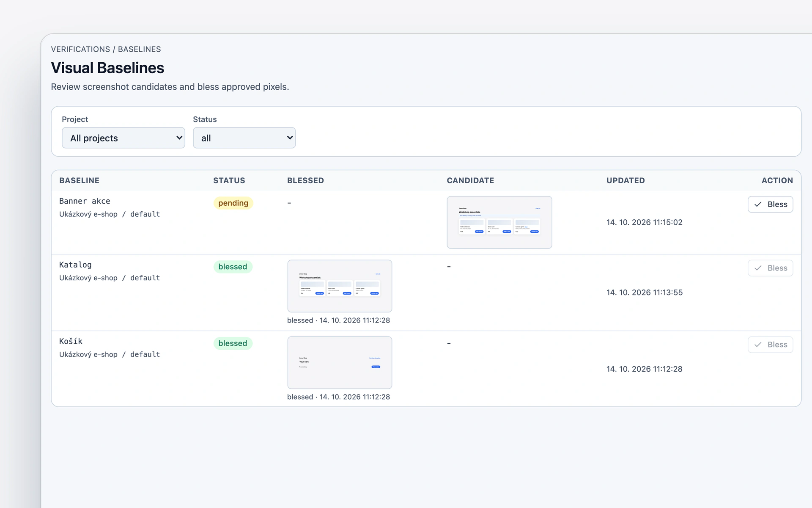Click the BLESSED column header
This screenshot has height=508, width=812.
(x=305, y=180)
